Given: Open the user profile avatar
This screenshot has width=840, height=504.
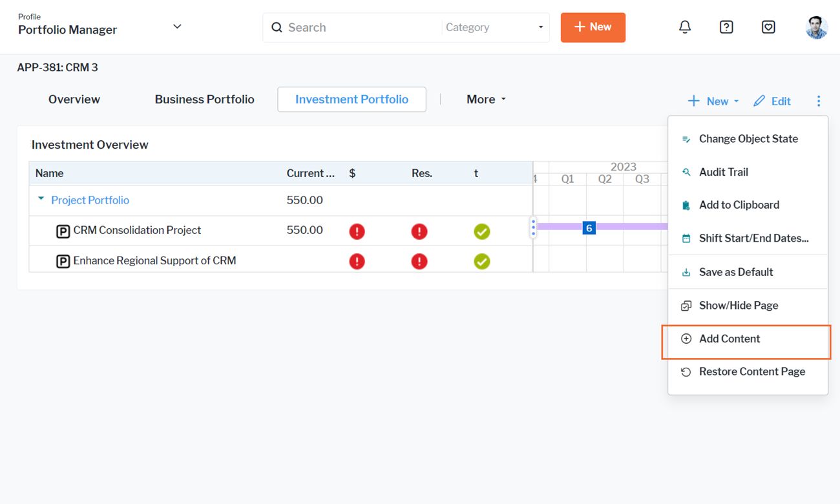Looking at the screenshot, I should (x=817, y=27).
